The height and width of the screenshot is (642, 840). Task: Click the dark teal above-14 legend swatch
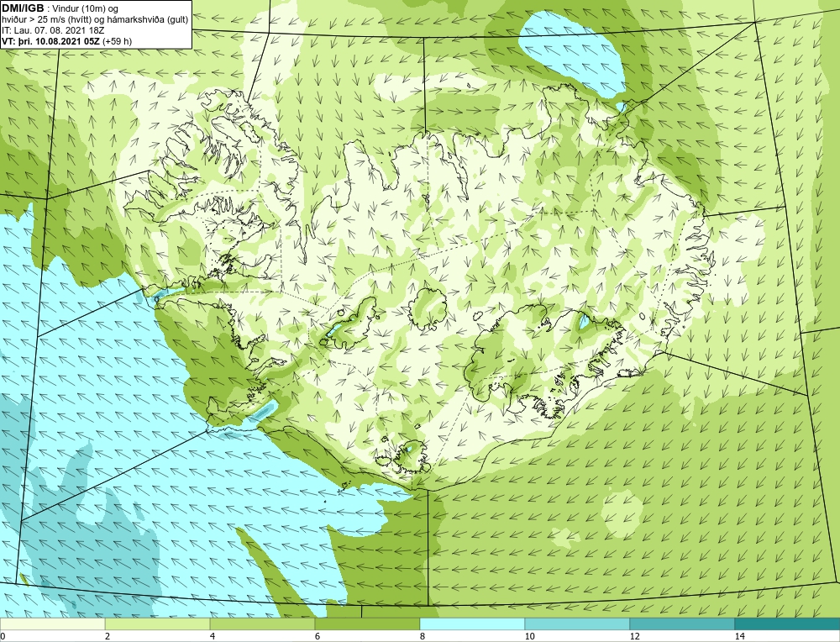click(x=788, y=624)
